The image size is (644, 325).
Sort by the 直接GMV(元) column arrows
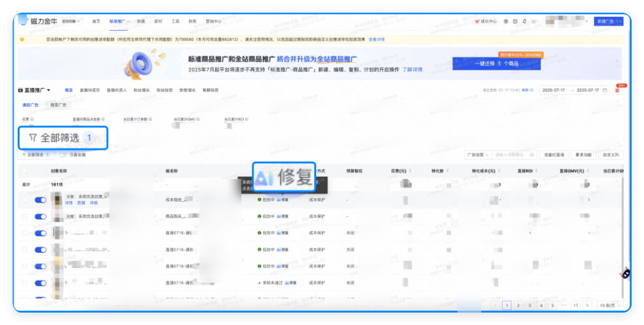(x=588, y=171)
